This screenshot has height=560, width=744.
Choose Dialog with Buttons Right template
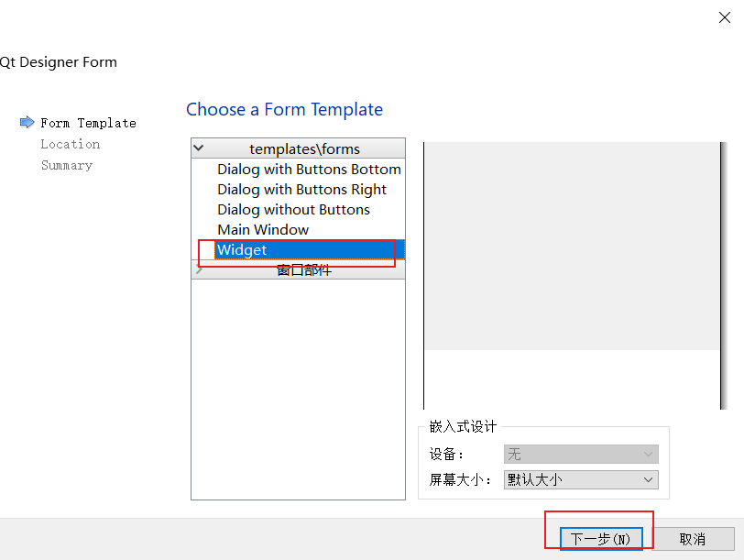302,189
